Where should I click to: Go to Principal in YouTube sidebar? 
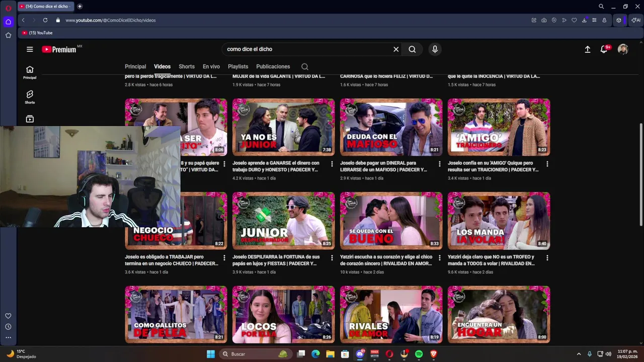[30, 72]
